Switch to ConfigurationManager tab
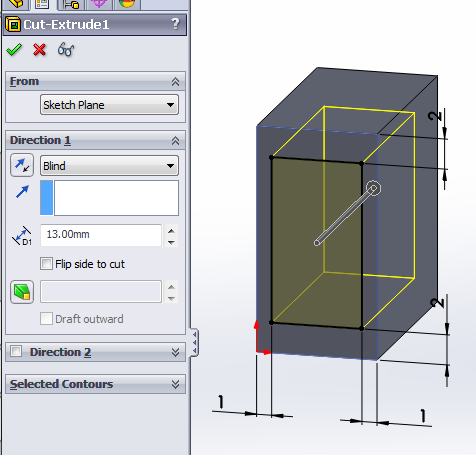 tap(71, 4)
